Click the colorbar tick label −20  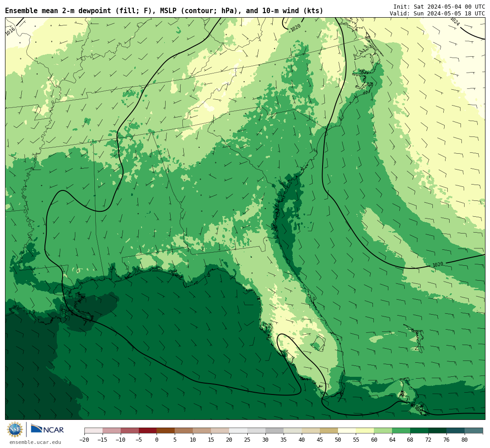point(84,440)
